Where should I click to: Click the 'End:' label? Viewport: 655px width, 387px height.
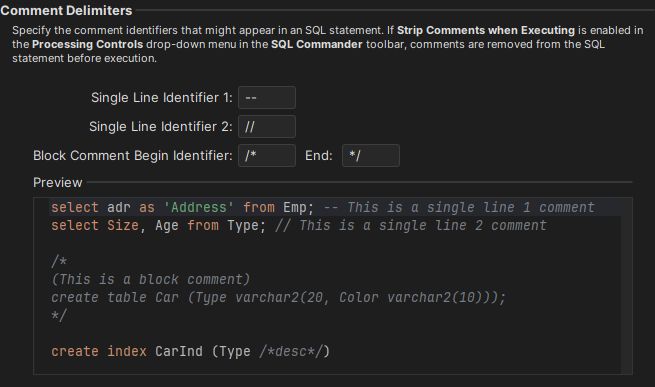coord(319,155)
